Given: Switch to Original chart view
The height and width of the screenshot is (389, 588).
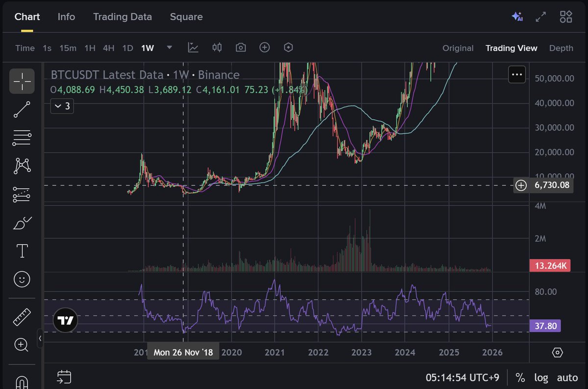Looking at the screenshot, I should (458, 48).
